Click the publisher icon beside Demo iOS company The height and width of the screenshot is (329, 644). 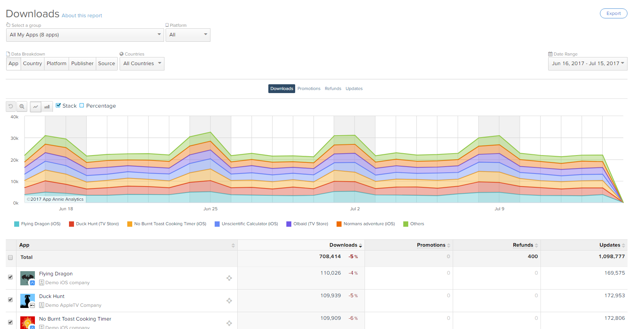(41, 283)
